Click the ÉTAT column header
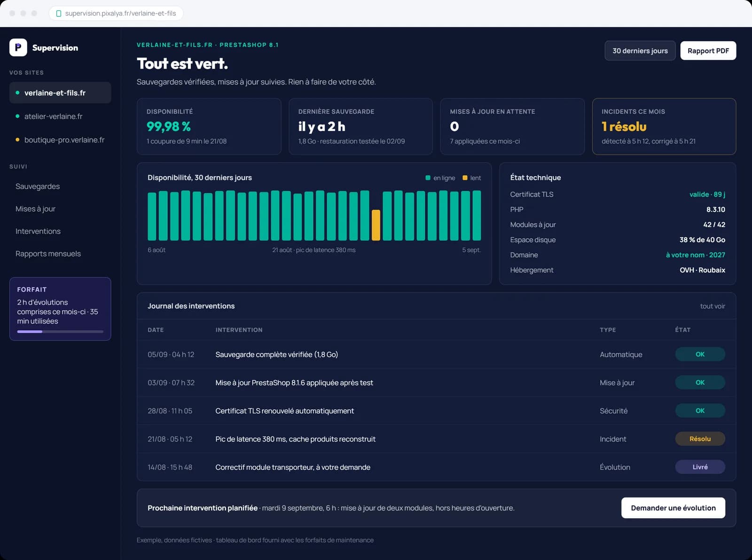This screenshot has height=560, width=752. pyautogui.click(x=683, y=330)
